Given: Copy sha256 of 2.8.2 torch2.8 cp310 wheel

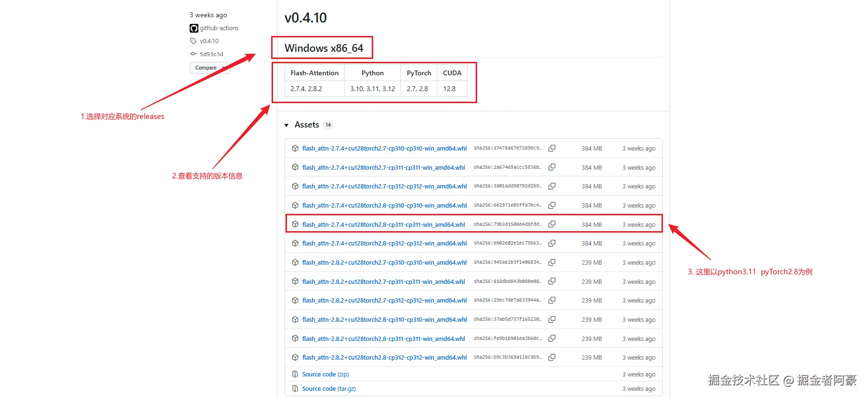Looking at the screenshot, I should click(552, 319).
